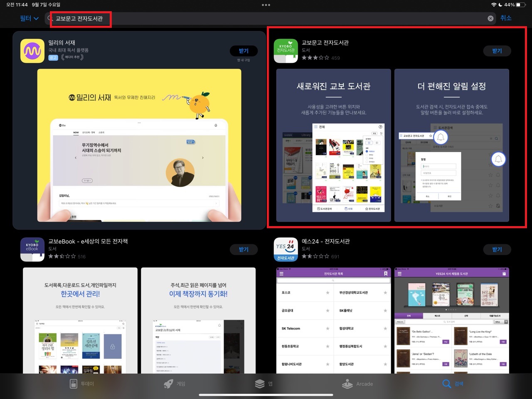This screenshot has width=532, height=399.
Task: Open the Kyobo 전자도서관 app icon
Action: 286,51
